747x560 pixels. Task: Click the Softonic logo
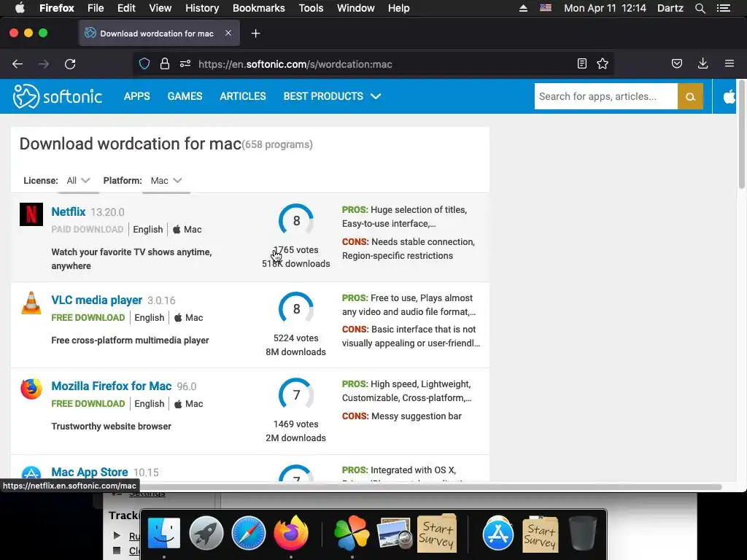pos(57,96)
